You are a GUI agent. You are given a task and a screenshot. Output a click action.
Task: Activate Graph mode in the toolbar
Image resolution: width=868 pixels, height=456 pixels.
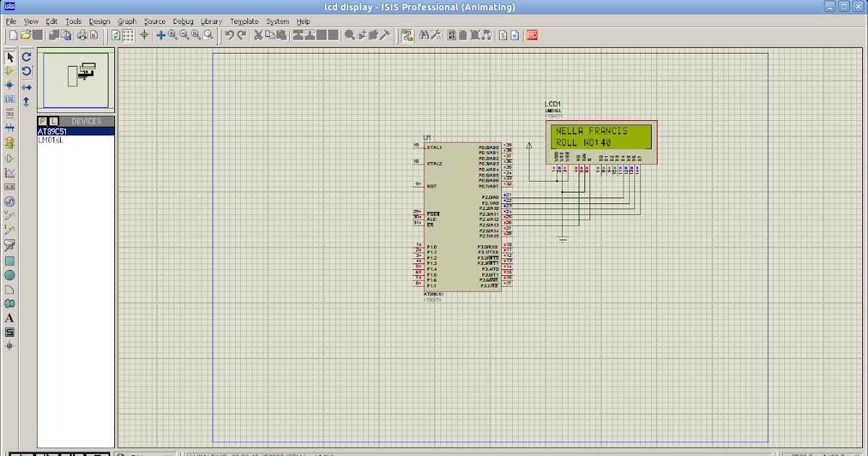tap(9, 172)
